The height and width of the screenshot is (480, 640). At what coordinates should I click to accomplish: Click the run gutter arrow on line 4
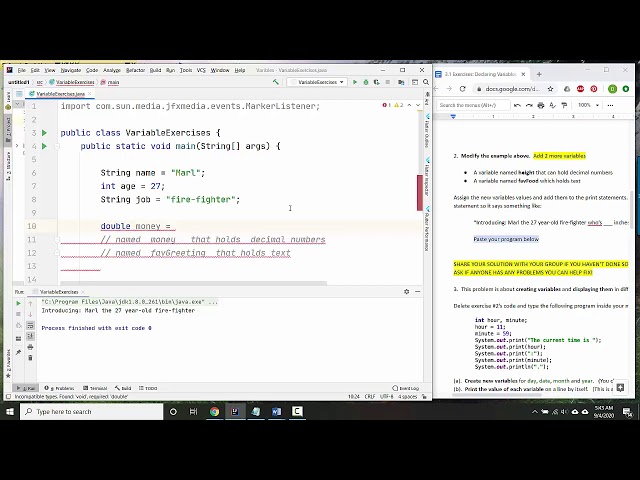(44, 146)
